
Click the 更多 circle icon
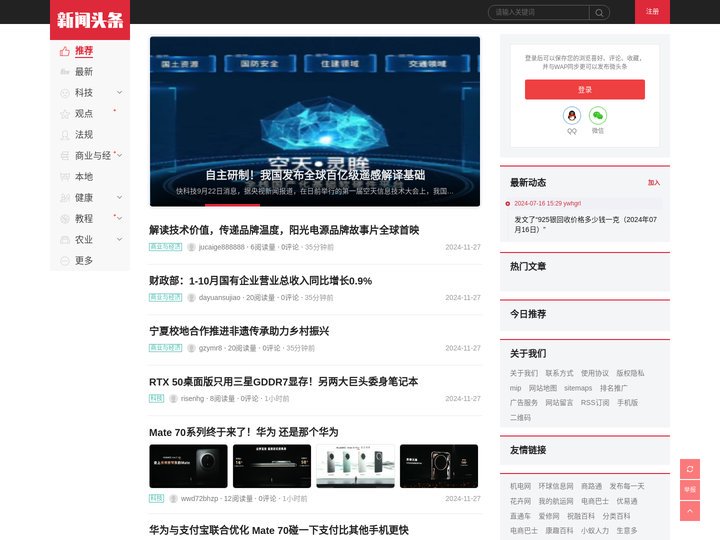pyautogui.click(x=65, y=261)
